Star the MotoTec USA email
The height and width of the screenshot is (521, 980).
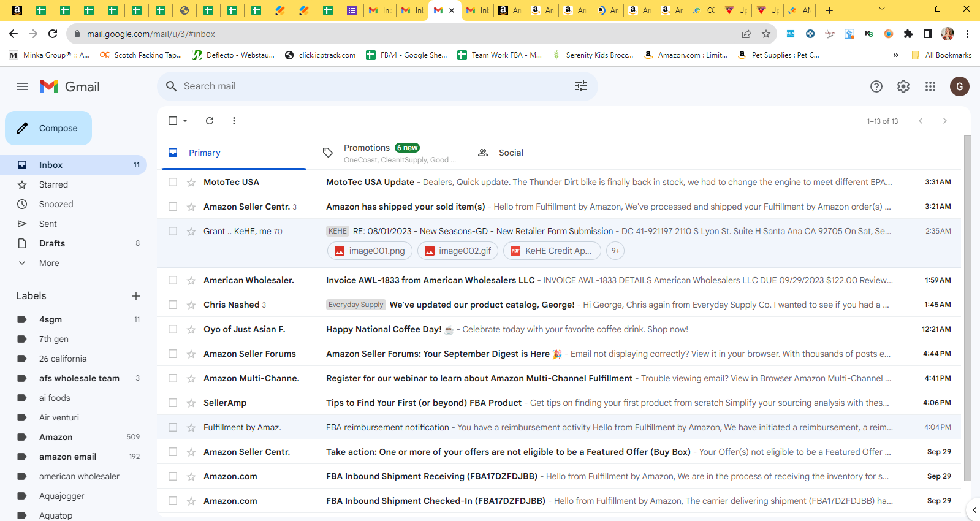pos(191,182)
